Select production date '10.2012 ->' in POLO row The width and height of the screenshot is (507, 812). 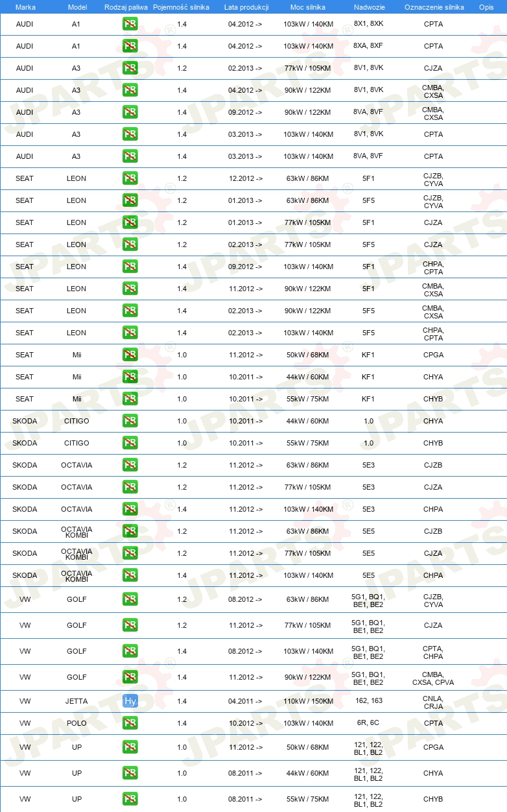point(245,723)
